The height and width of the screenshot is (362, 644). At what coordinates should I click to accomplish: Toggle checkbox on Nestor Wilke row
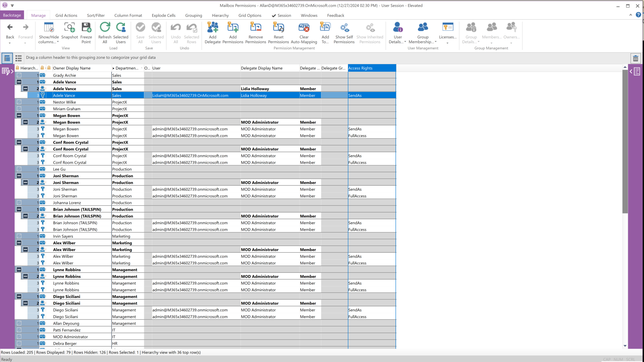(x=19, y=102)
